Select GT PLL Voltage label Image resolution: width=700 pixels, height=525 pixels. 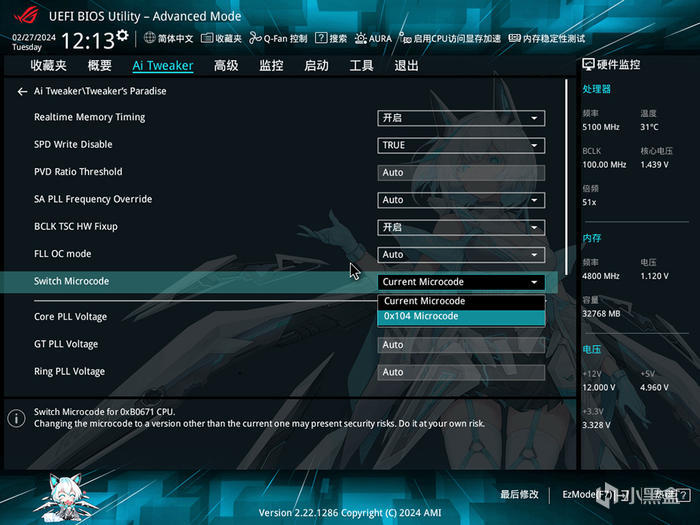[66, 344]
